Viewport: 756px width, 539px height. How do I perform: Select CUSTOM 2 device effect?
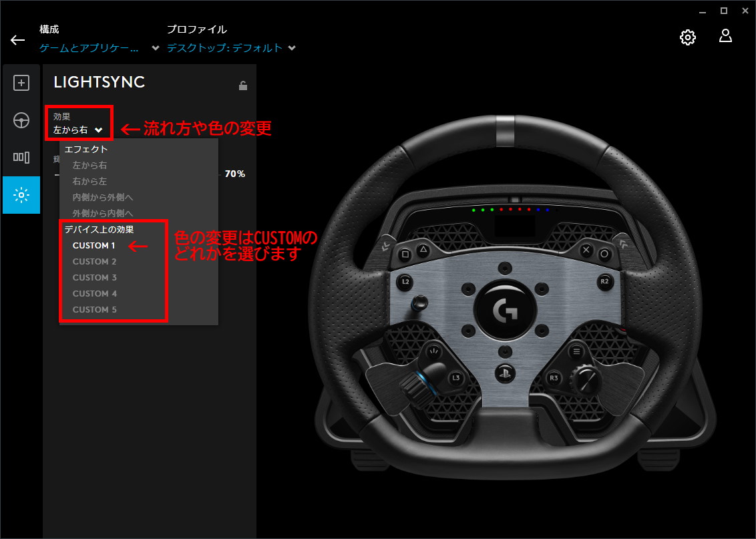pyautogui.click(x=95, y=261)
